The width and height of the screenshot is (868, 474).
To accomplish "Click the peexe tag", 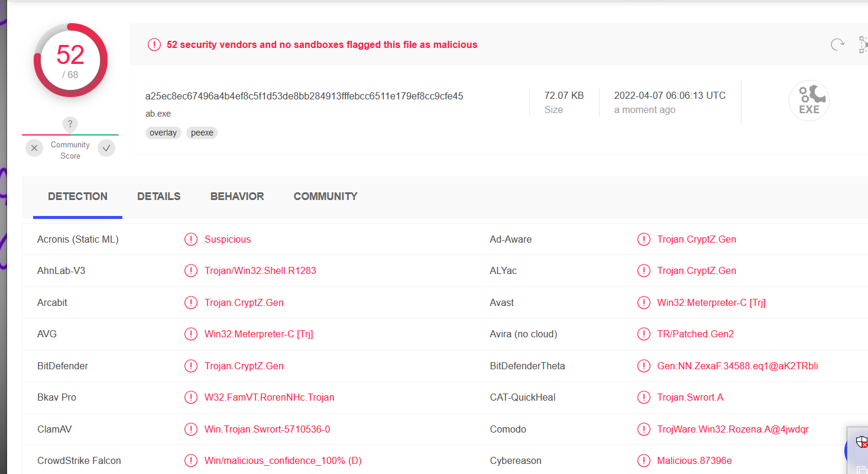I will point(202,133).
